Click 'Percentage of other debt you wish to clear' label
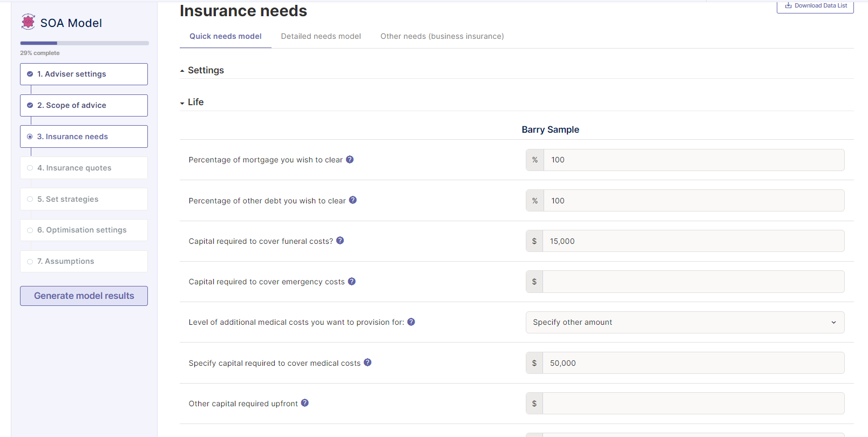 (267, 201)
